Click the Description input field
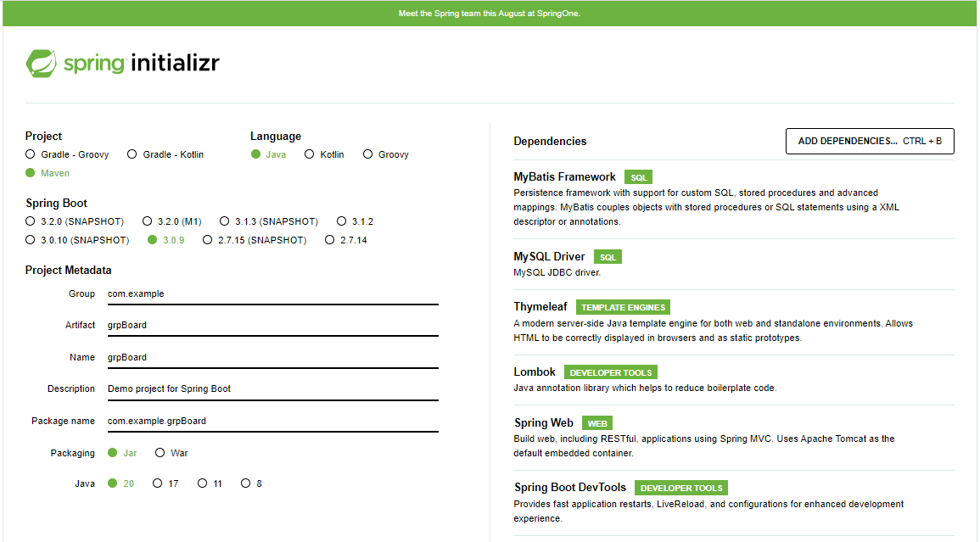Screen dimensions: 980x542 click(272, 388)
